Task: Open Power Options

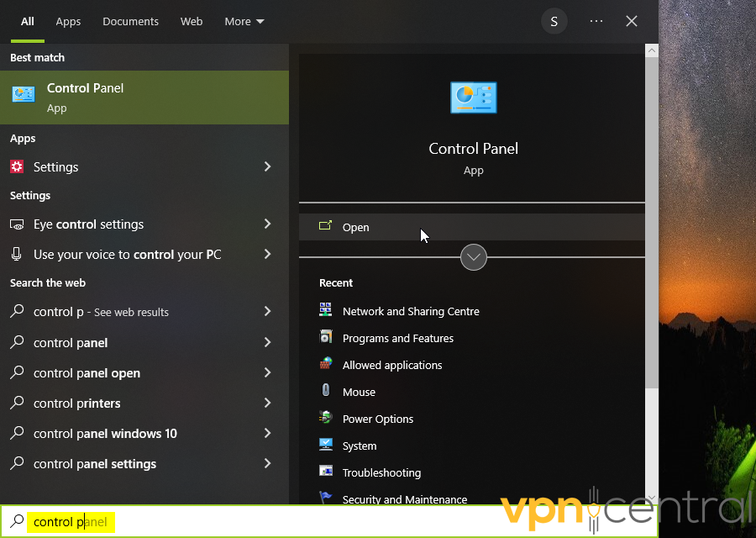Action: pyautogui.click(x=377, y=419)
